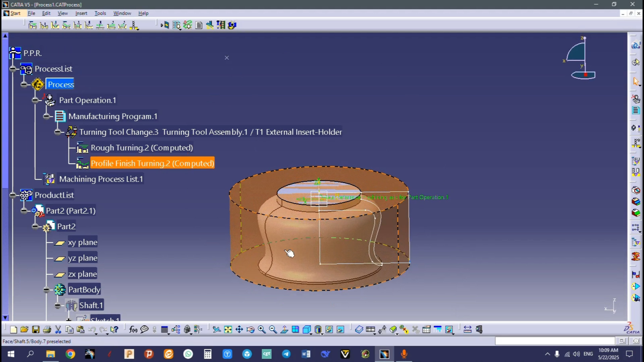This screenshot has height=362, width=644.
Task: Click the Zoom Out magnifier icon
Action: 273,329
